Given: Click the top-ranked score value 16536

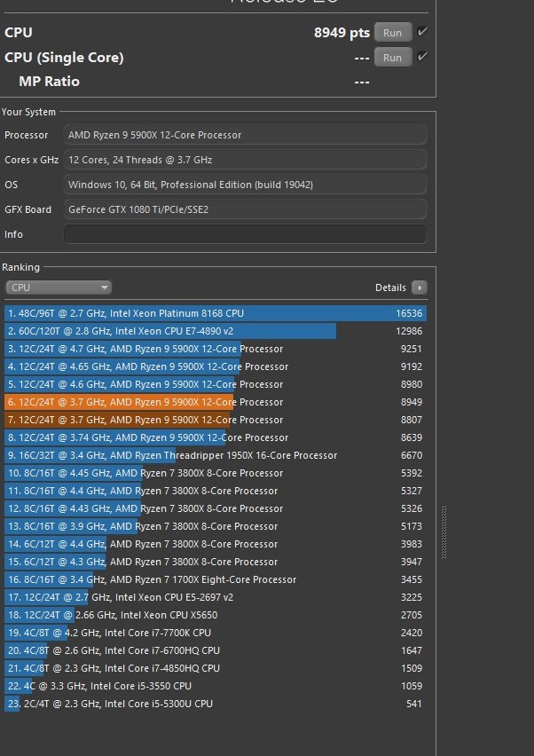Looking at the screenshot, I should [x=409, y=313].
